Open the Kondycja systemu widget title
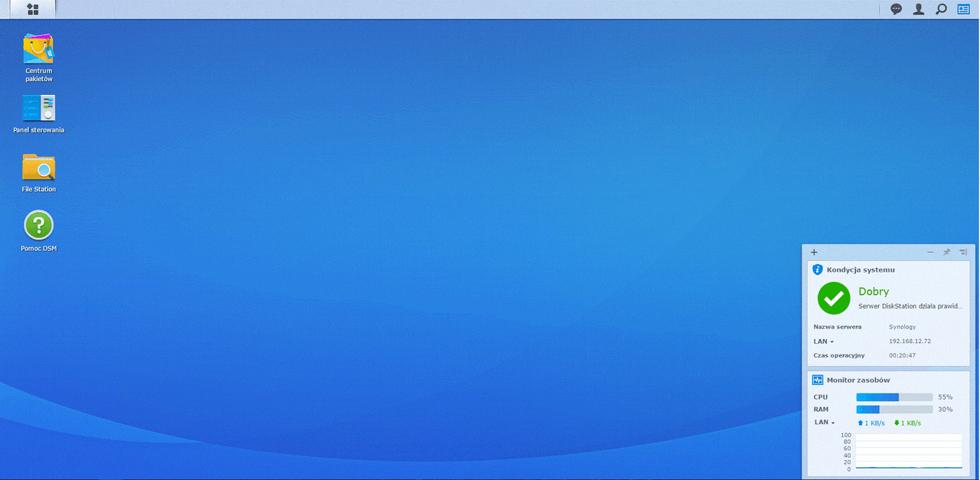This screenshot has width=980, height=480. 861,269
